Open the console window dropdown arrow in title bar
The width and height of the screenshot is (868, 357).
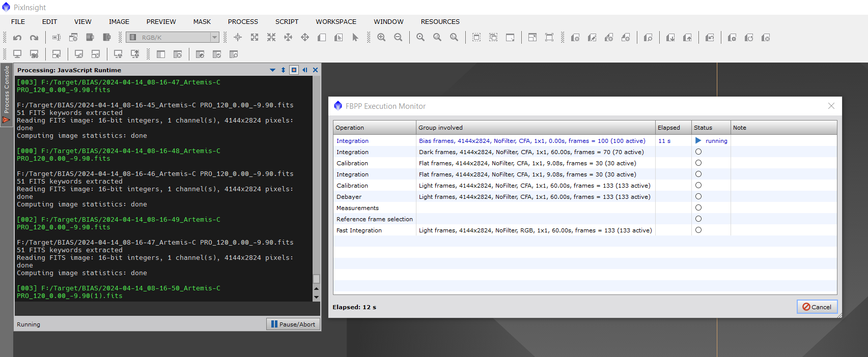pyautogui.click(x=272, y=70)
